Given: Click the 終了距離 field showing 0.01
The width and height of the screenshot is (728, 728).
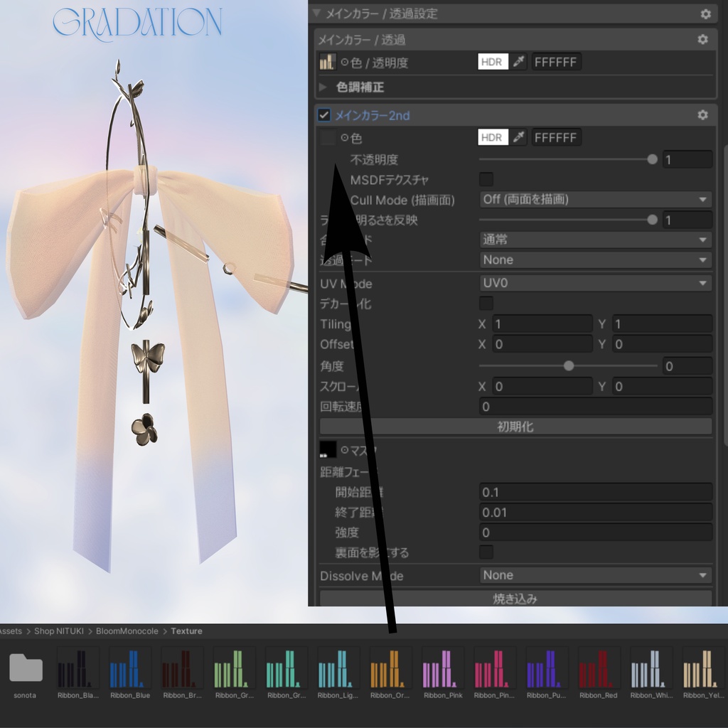Looking at the screenshot, I should [x=596, y=513].
